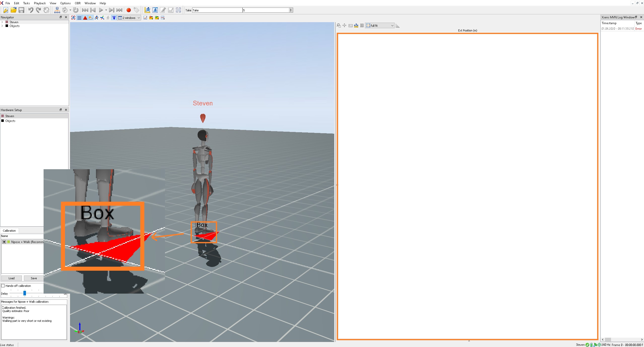Click the Save disk icon
This screenshot has height=347, width=644.
click(21, 10)
